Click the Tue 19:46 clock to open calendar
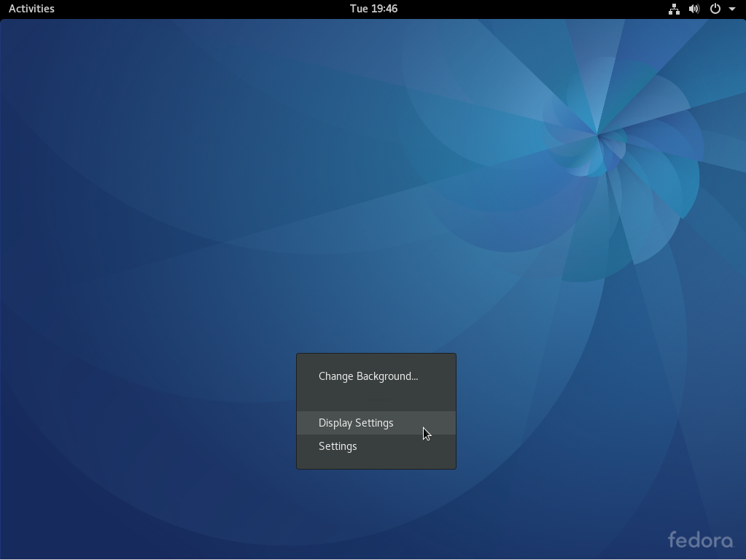 pos(373,9)
